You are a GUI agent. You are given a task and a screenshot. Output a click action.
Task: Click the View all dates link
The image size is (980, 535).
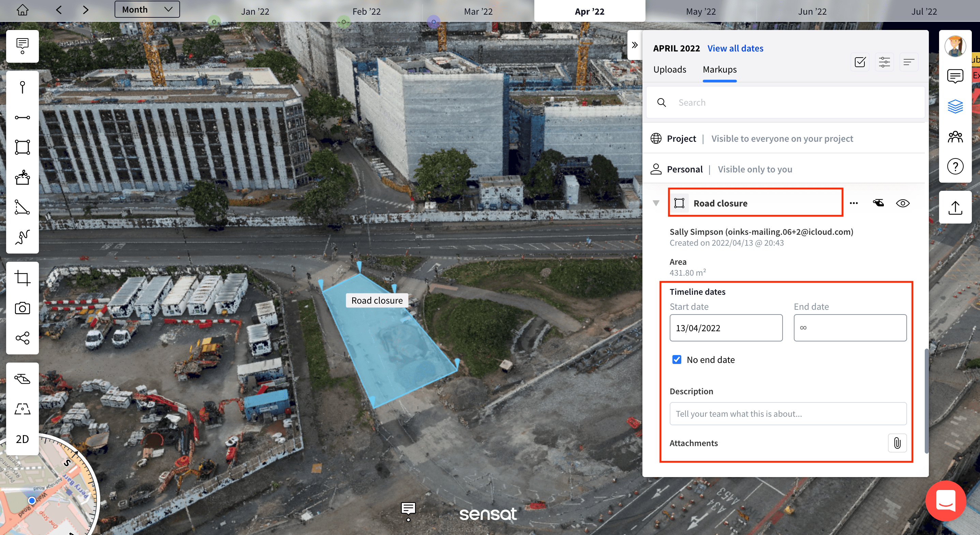coord(735,48)
